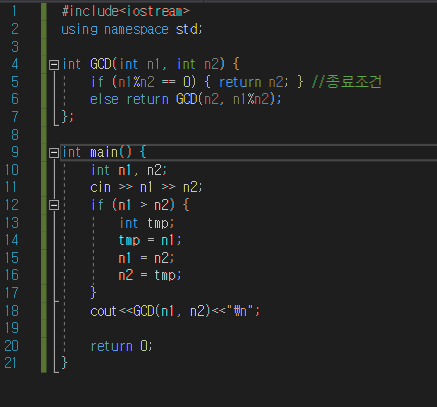Click line number 5 in gutter
437x407 pixels.
14,82
